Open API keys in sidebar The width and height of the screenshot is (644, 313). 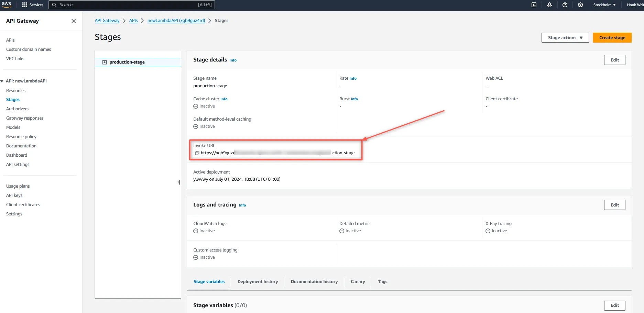coord(14,195)
